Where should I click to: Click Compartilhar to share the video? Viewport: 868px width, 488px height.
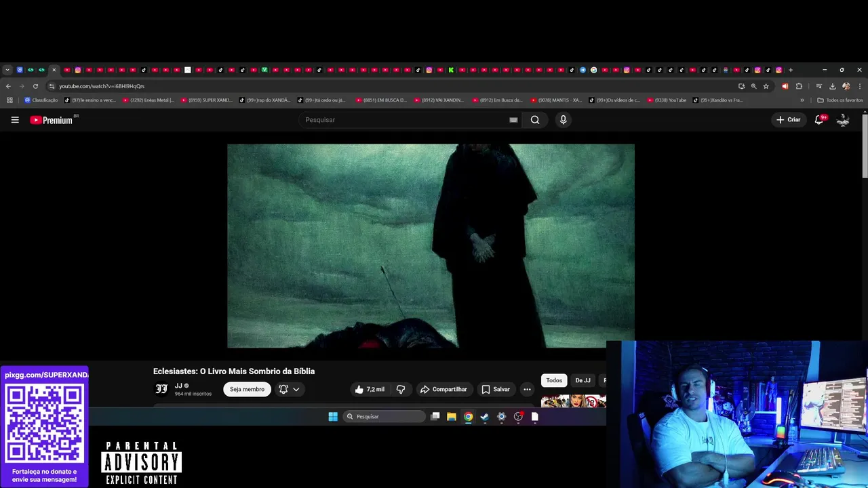(443, 389)
